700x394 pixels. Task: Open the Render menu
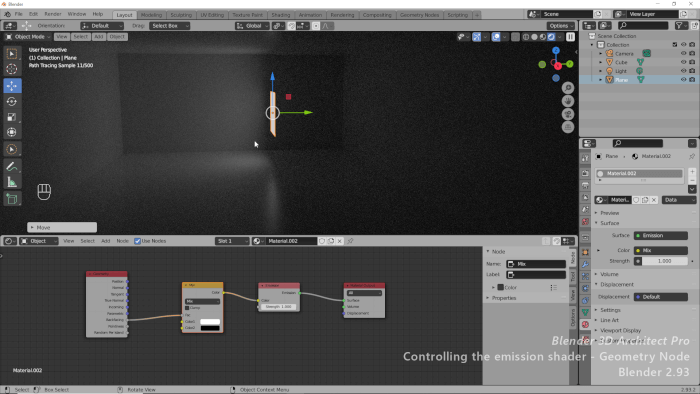pyautogui.click(x=53, y=14)
